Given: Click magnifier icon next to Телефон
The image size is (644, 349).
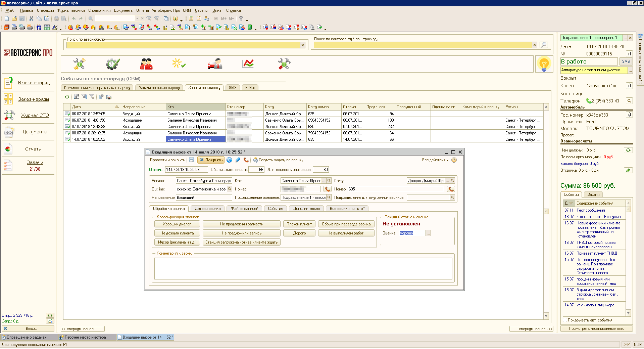Looking at the screenshot, I should [629, 101].
